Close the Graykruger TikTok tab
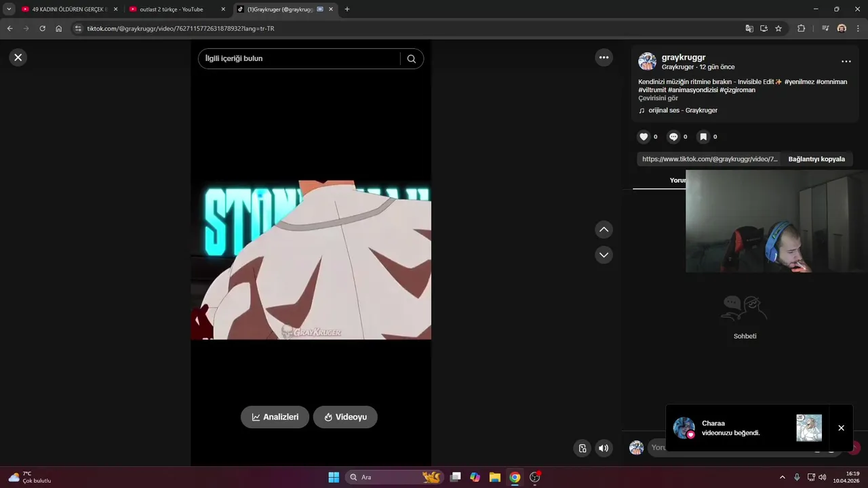 coord(331,9)
